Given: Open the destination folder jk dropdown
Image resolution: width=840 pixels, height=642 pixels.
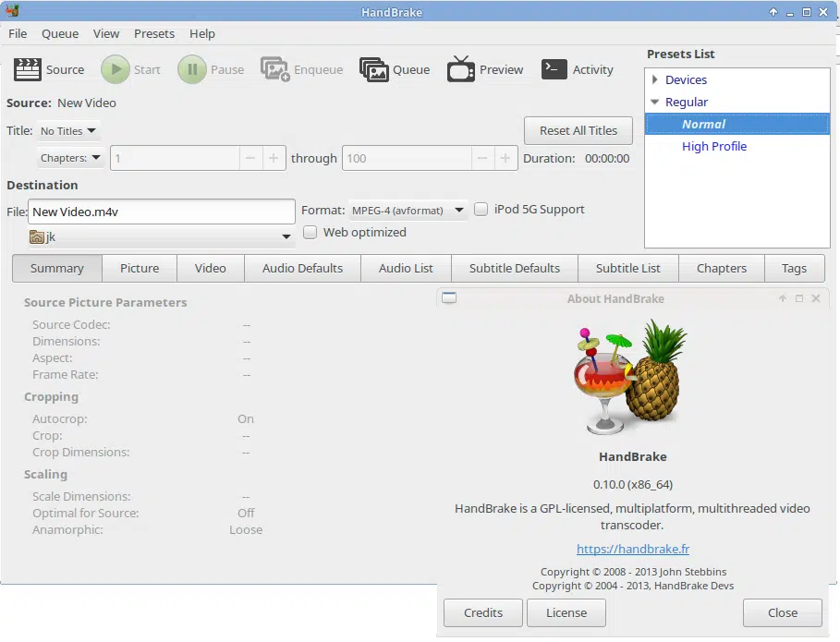Looking at the screenshot, I should [x=161, y=237].
